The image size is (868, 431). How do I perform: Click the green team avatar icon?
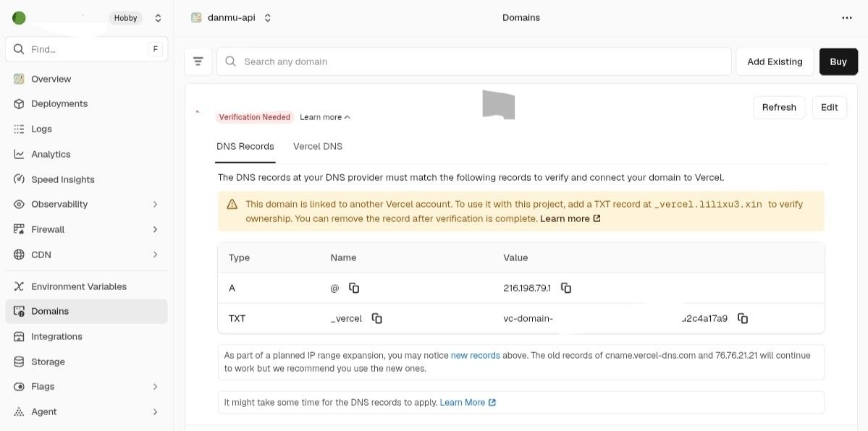19,17
